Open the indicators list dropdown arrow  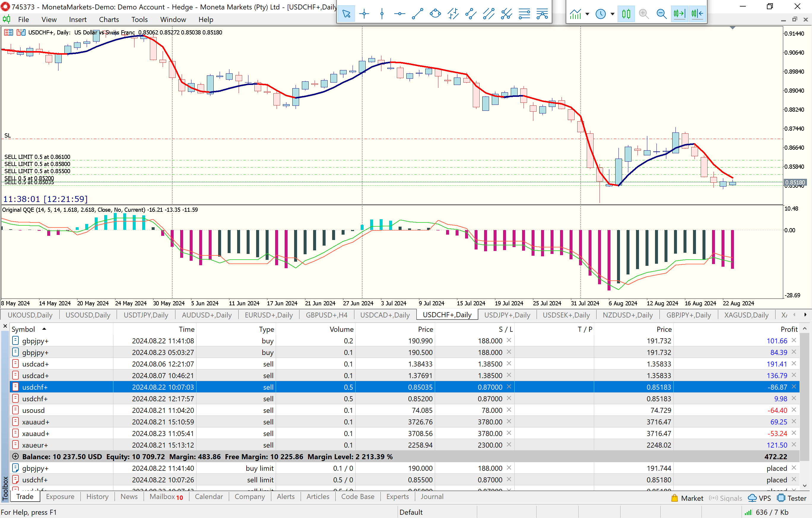click(x=587, y=14)
